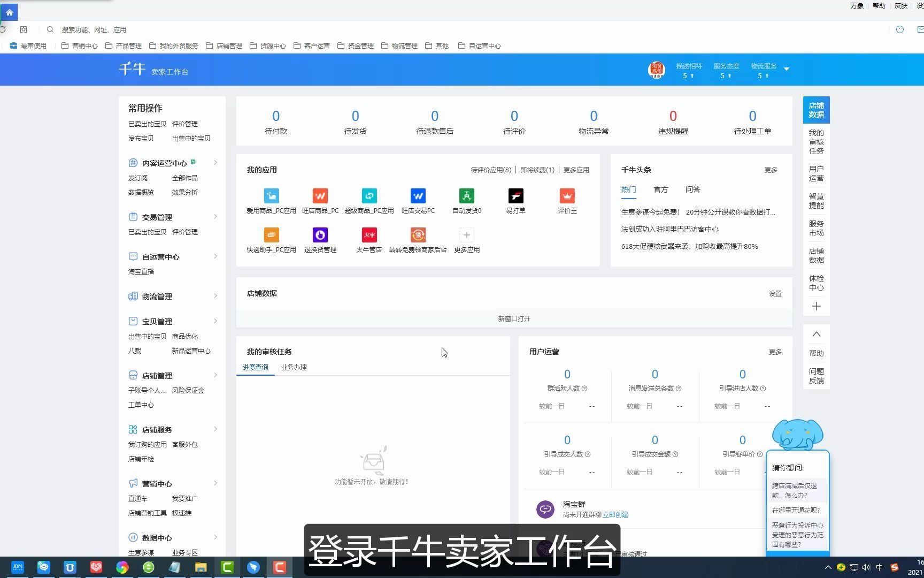Open the Chrome icon in the taskbar
This screenshot has width=924, height=578.
click(122, 567)
